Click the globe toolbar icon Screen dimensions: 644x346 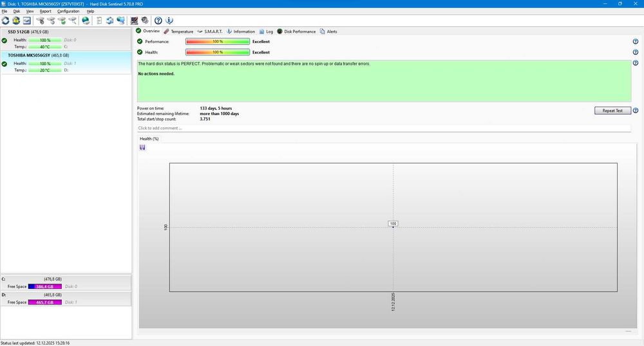(86, 21)
